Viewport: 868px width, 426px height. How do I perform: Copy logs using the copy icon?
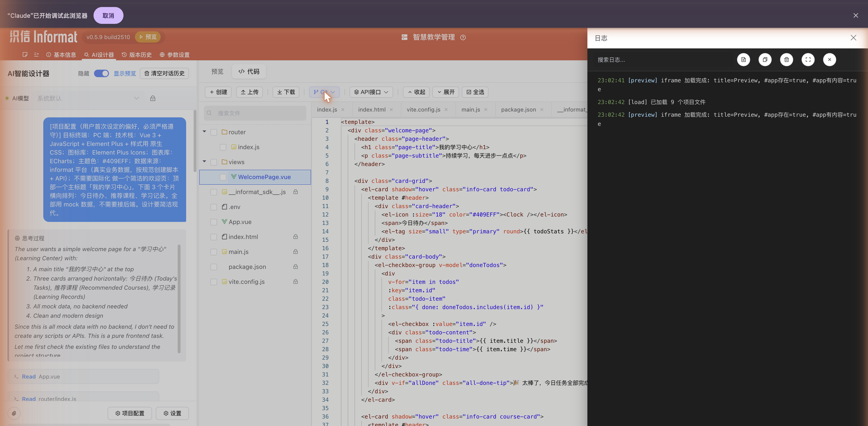point(765,60)
